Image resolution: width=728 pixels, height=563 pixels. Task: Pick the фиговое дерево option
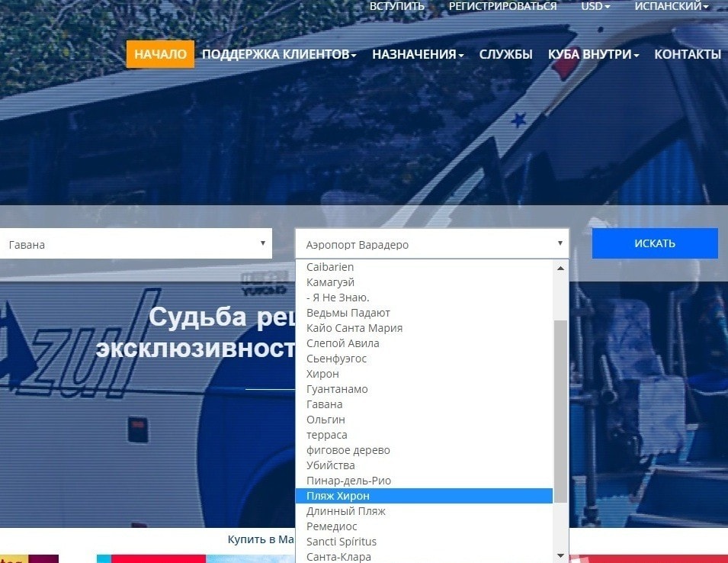425,450
